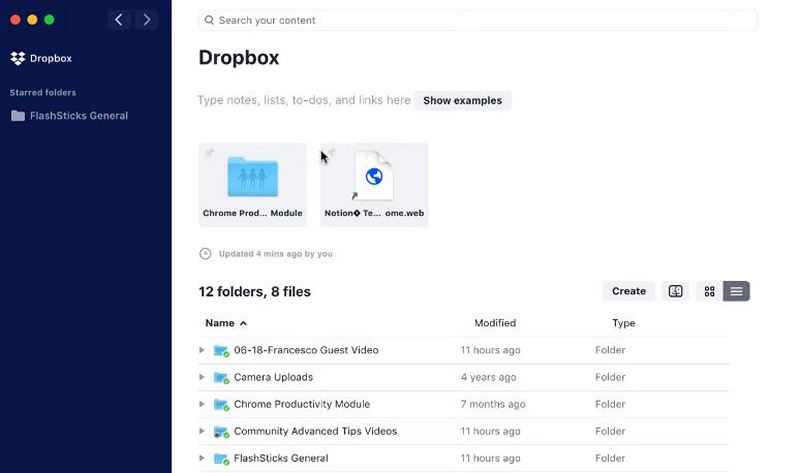Switch to grid view
Screen dimensions: 800x473
point(709,291)
